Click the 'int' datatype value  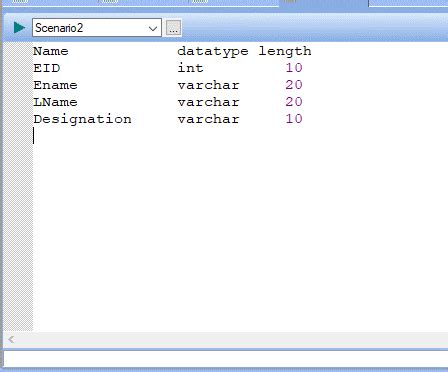(190, 68)
